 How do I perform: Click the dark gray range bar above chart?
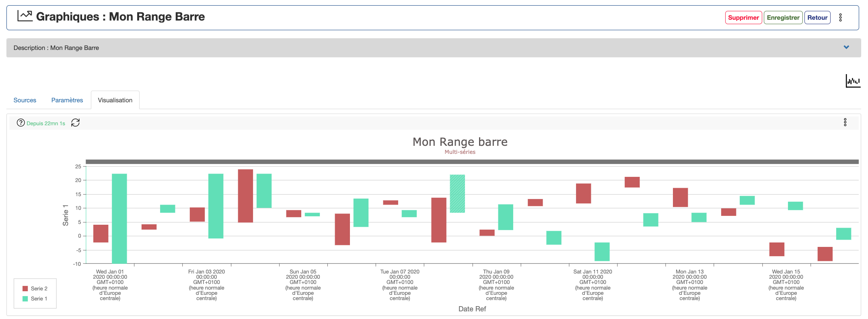point(472,162)
